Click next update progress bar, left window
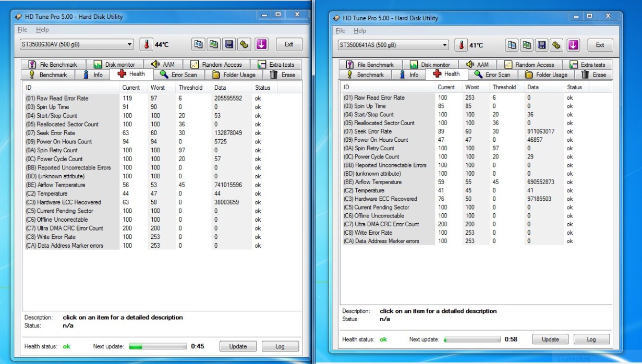The image size is (642, 364). click(158, 346)
